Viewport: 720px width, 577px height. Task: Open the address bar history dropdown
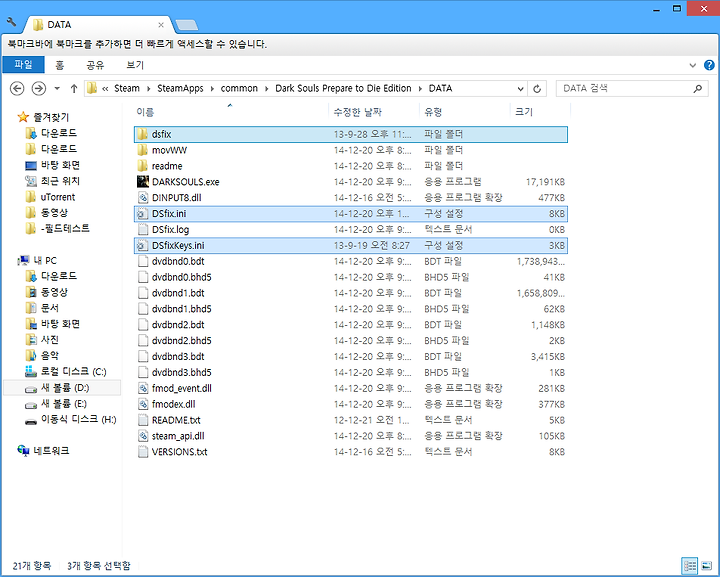[520, 89]
